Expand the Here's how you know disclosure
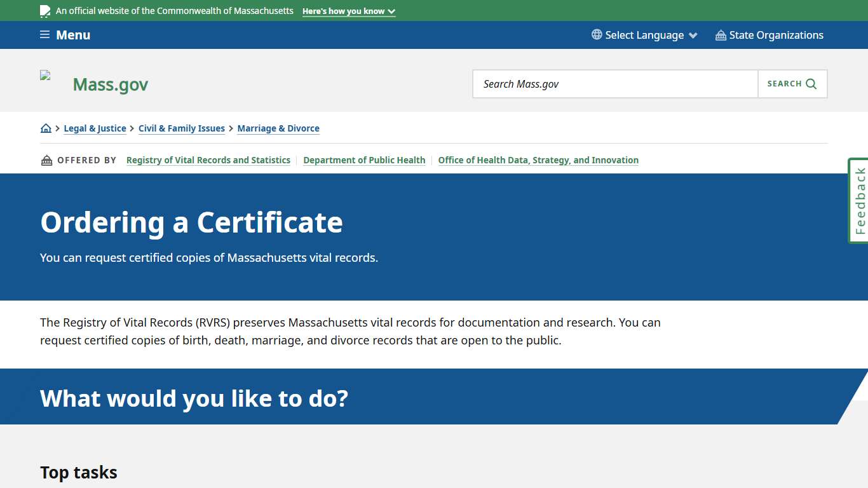868x488 pixels. tap(348, 11)
